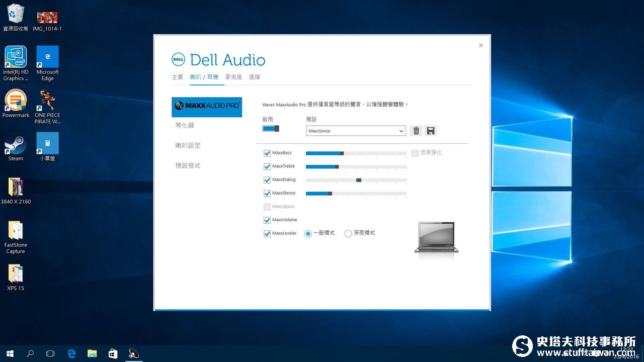Select the 一般模式 radio button
Image resolution: width=644 pixels, height=362 pixels.
tap(308, 234)
